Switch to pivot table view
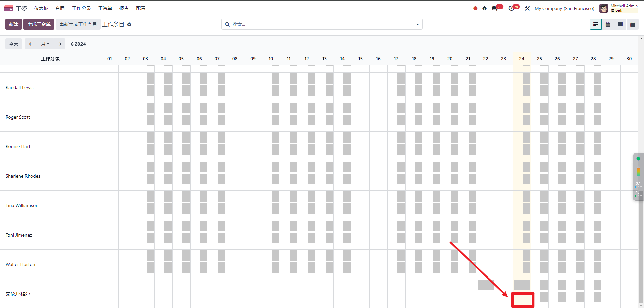This screenshot has width=644, height=308. [633, 24]
